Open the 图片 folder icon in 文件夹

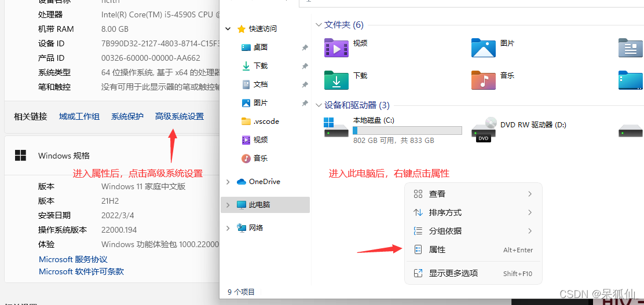pyautogui.click(x=484, y=47)
